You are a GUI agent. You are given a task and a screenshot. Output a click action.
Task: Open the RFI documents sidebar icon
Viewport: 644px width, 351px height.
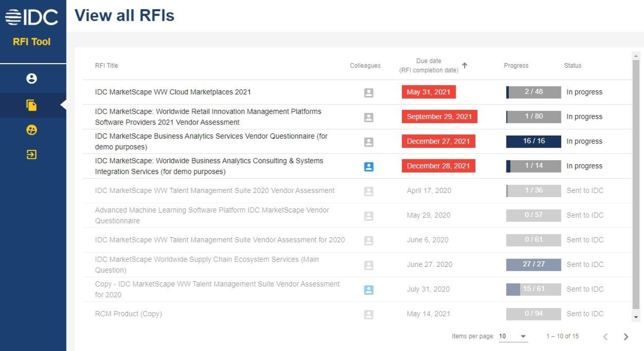coord(31,105)
